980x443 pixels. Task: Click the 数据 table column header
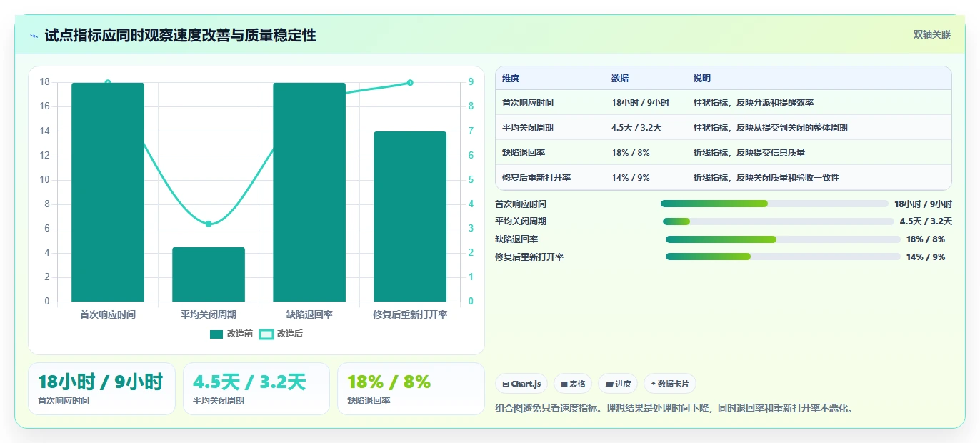point(620,79)
